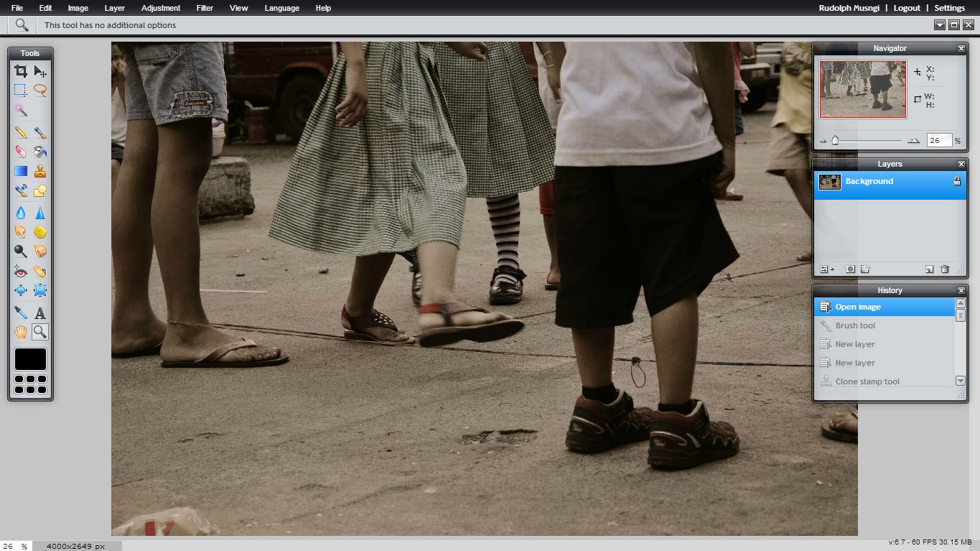Viewport: 980px width, 551px height.
Task: Open the Layer menu
Action: [x=114, y=8]
